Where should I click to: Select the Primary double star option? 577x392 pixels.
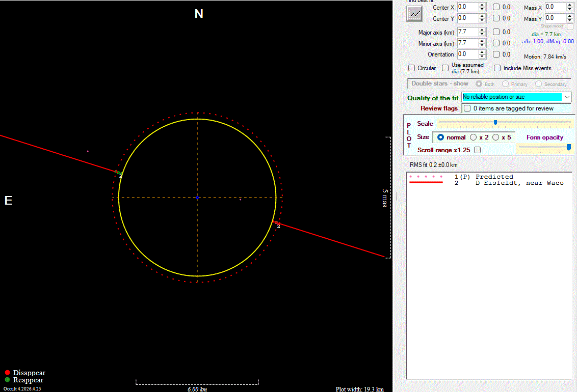(505, 84)
